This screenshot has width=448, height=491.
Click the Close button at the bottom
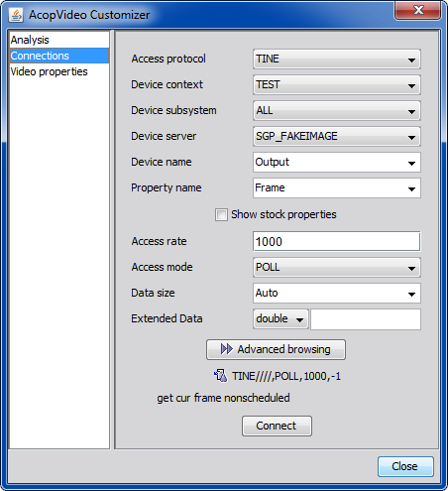405,466
